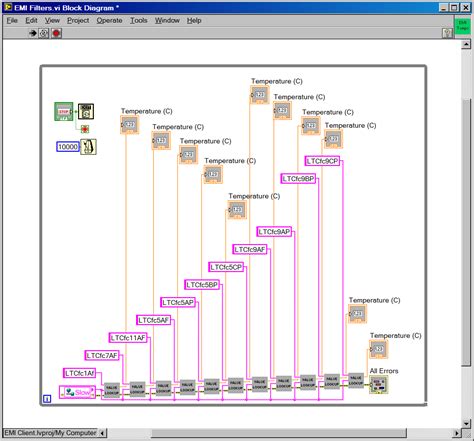This screenshot has height=441, width=474.
Task: Click the red Abort Execution button
Action: pyautogui.click(x=56, y=33)
